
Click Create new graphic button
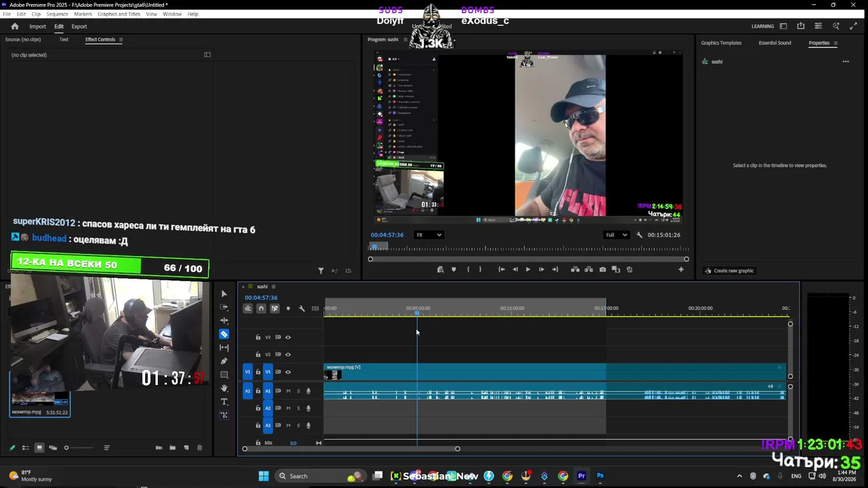tap(730, 271)
